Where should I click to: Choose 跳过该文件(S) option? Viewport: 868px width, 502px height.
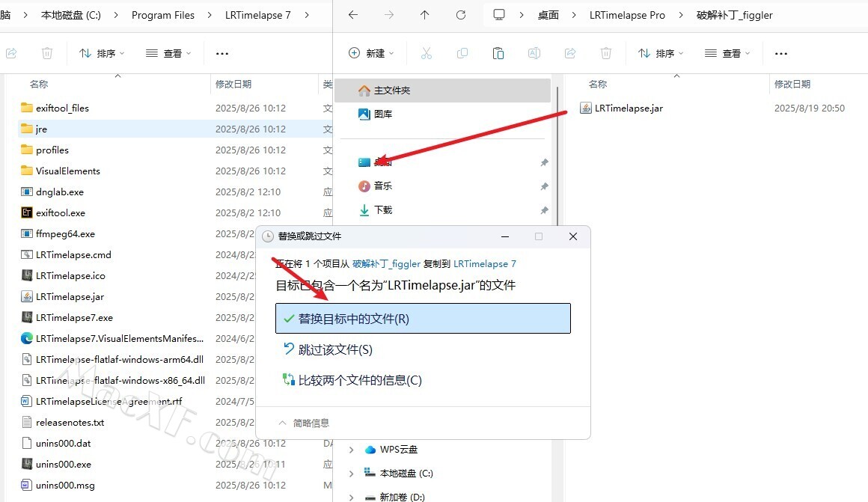point(335,349)
